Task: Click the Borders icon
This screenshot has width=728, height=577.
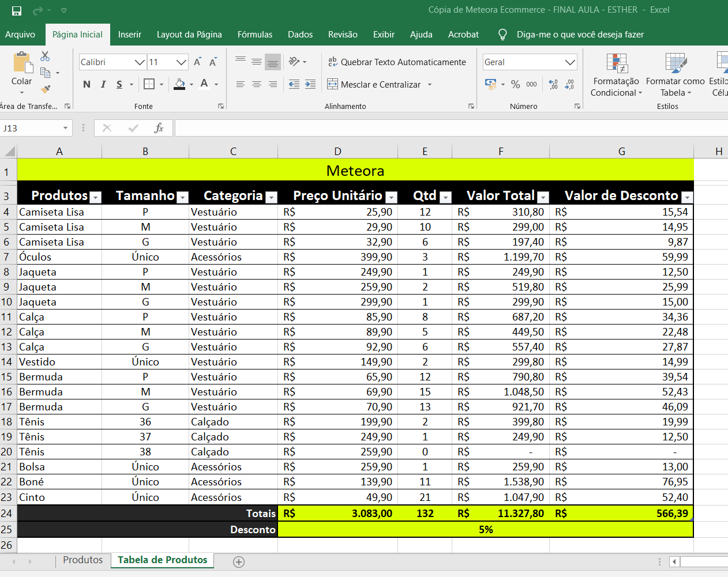Action: [149, 84]
